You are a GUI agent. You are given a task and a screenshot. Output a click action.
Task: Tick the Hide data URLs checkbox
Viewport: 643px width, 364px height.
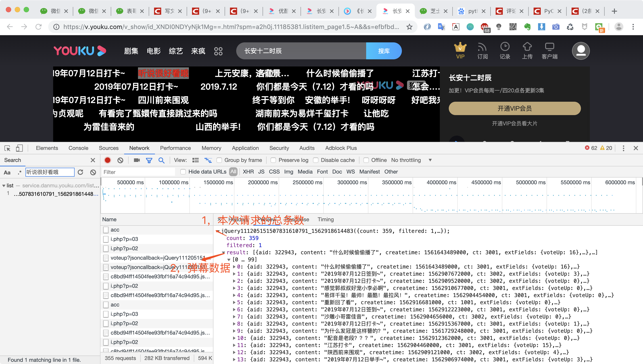pyautogui.click(x=183, y=172)
